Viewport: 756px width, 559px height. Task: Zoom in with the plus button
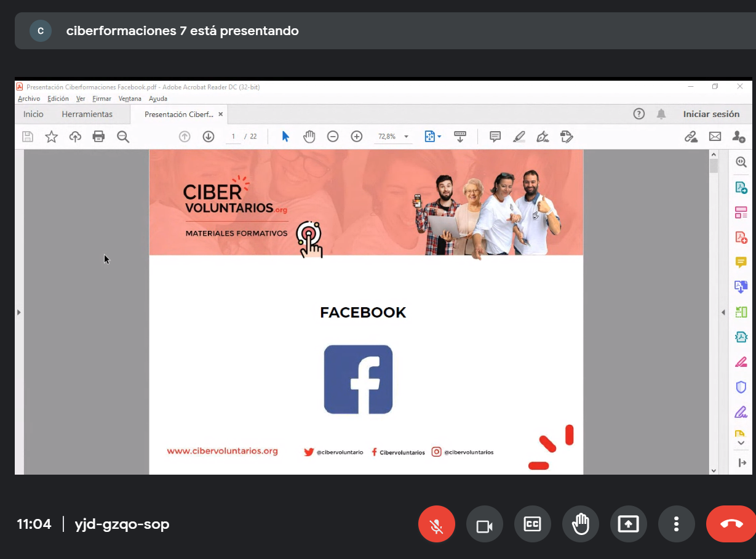click(x=357, y=137)
